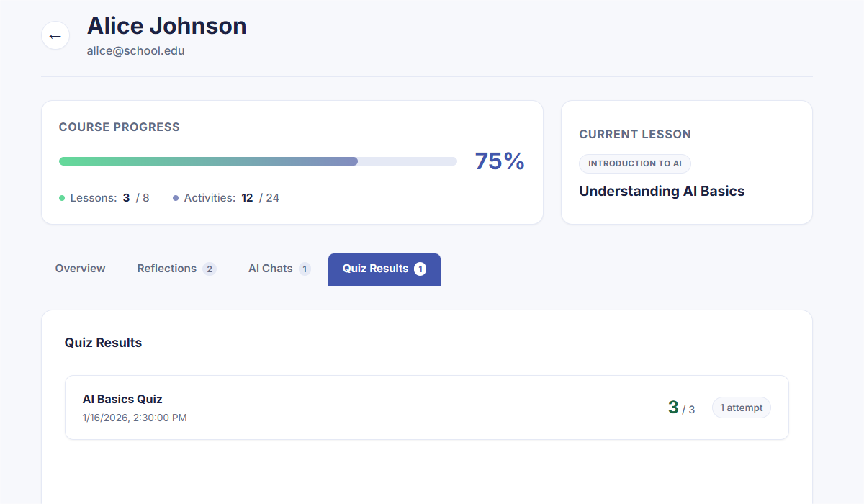This screenshot has height=504, width=864.
Task: Click the quiz date 1/16/2026 timestamp
Action: (135, 418)
